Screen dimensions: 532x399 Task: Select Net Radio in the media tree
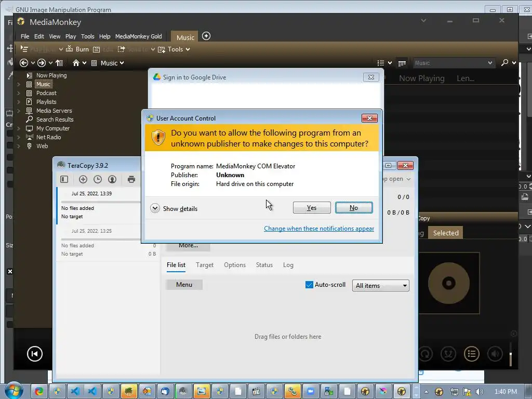48,137
